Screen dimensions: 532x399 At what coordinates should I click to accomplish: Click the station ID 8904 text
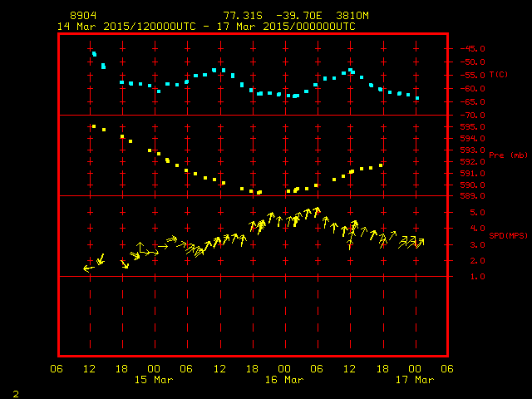click(x=83, y=16)
